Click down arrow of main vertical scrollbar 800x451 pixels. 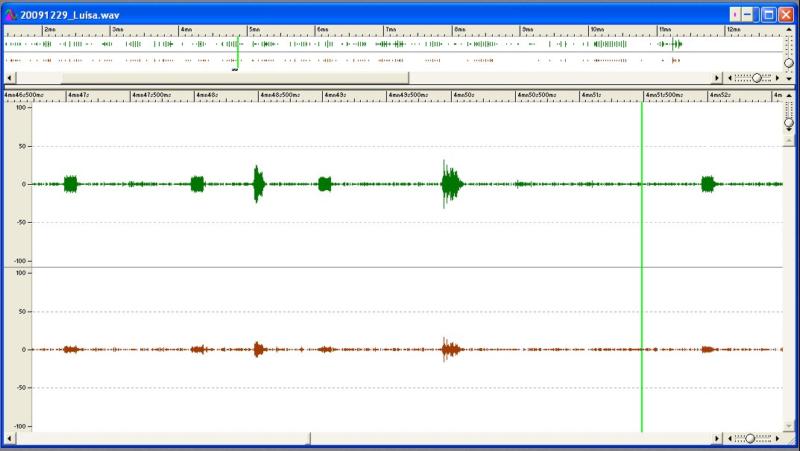click(789, 426)
